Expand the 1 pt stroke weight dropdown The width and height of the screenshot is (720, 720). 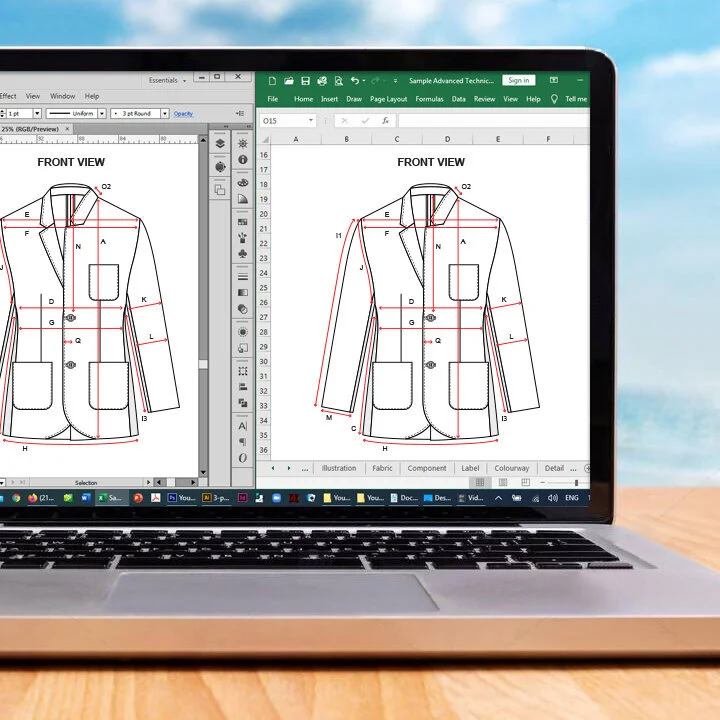click(37, 113)
